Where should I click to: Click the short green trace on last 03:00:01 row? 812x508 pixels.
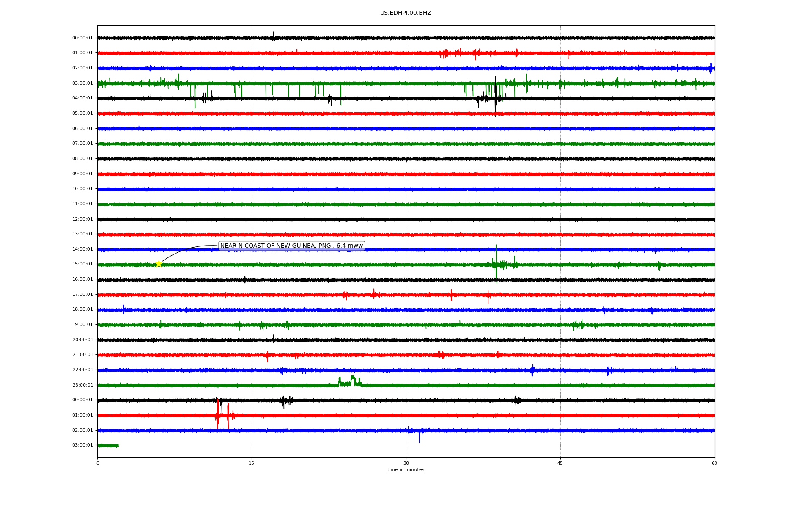click(108, 445)
